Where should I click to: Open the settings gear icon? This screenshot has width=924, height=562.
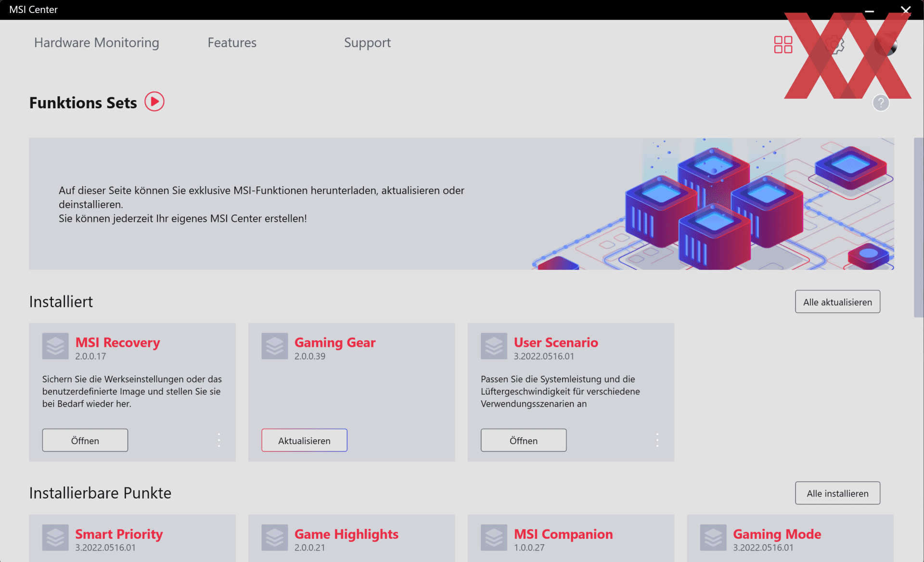pyautogui.click(x=835, y=45)
